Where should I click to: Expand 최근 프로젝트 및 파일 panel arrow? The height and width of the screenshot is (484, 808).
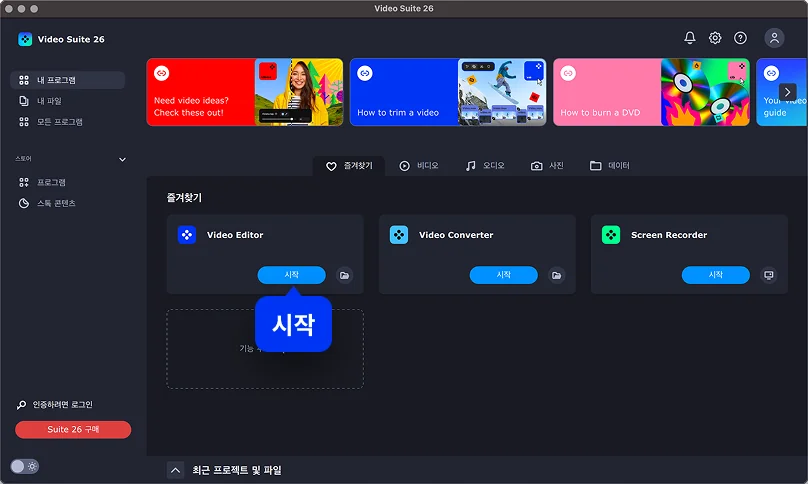[175, 470]
